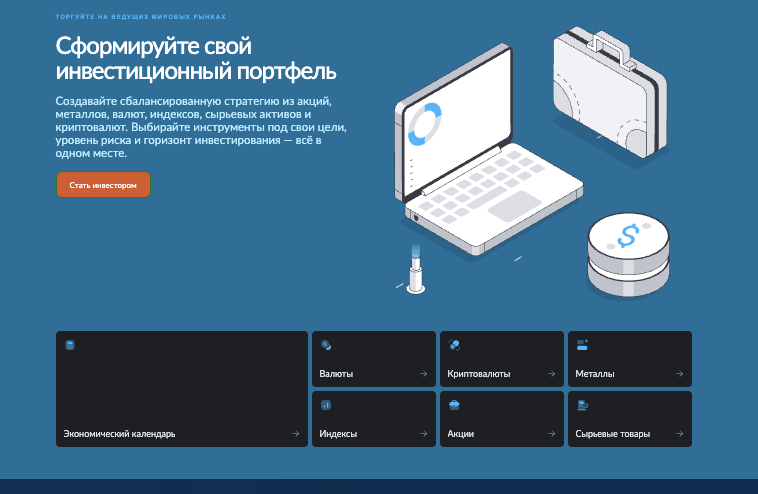The image size is (758, 494).
Task: Click the metal bars icon above Металлы
Action: (x=582, y=345)
